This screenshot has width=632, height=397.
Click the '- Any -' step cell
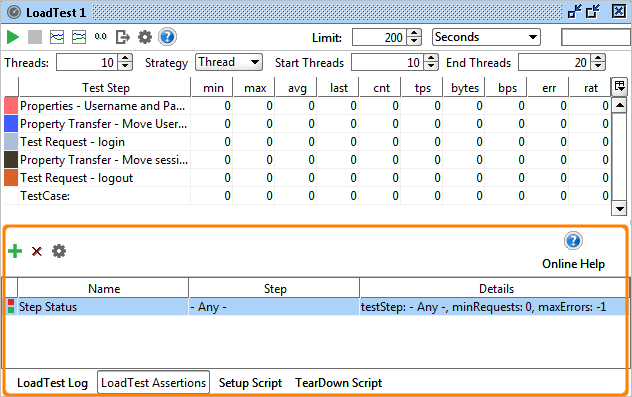click(274, 307)
